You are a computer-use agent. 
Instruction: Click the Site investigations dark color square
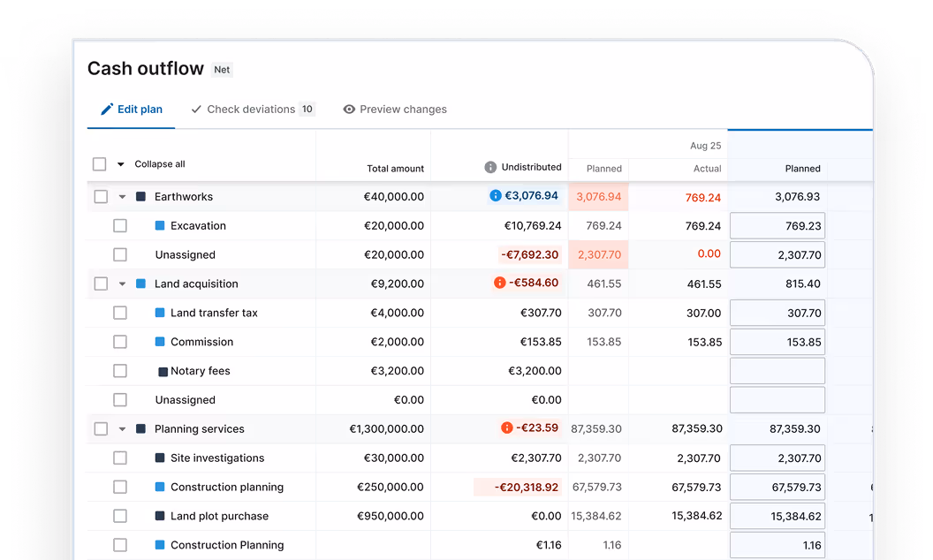click(160, 458)
